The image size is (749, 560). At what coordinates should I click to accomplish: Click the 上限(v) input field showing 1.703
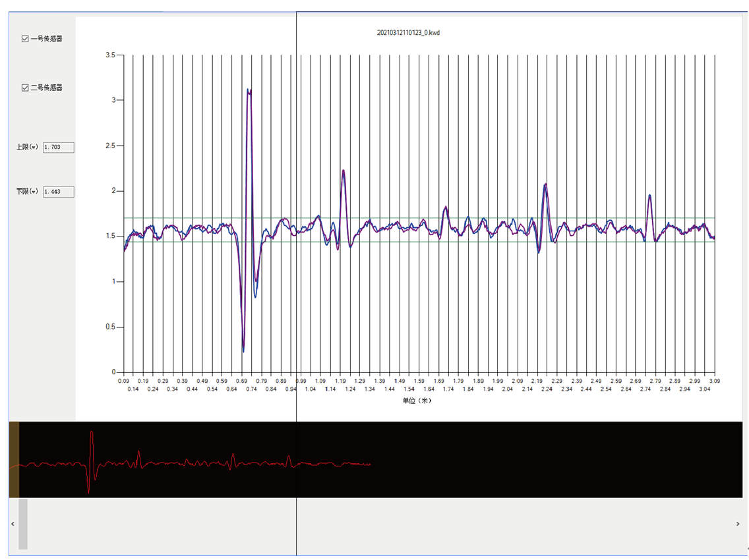[x=58, y=148]
